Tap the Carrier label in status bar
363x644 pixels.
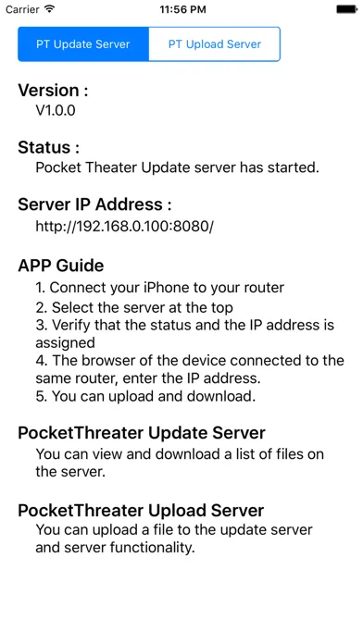coord(22,9)
